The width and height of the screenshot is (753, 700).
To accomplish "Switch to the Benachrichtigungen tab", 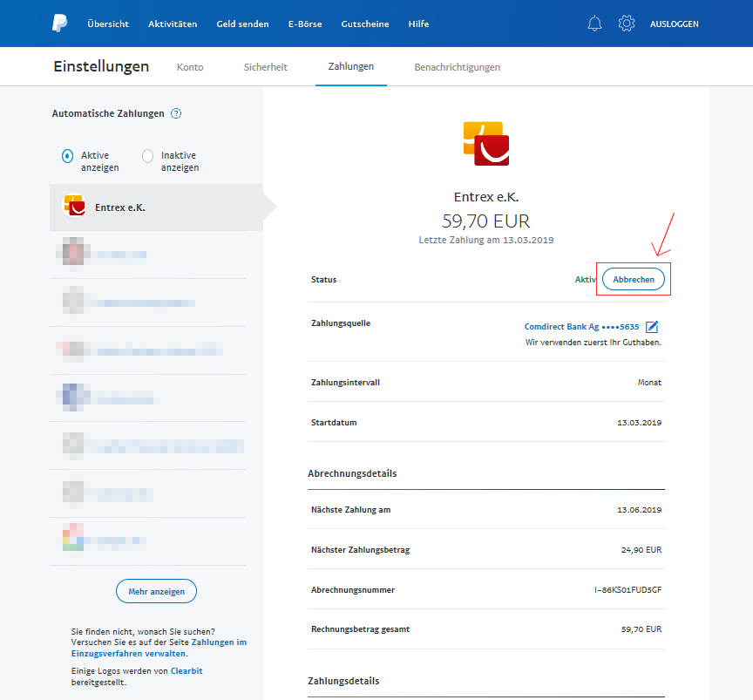I will tap(458, 67).
